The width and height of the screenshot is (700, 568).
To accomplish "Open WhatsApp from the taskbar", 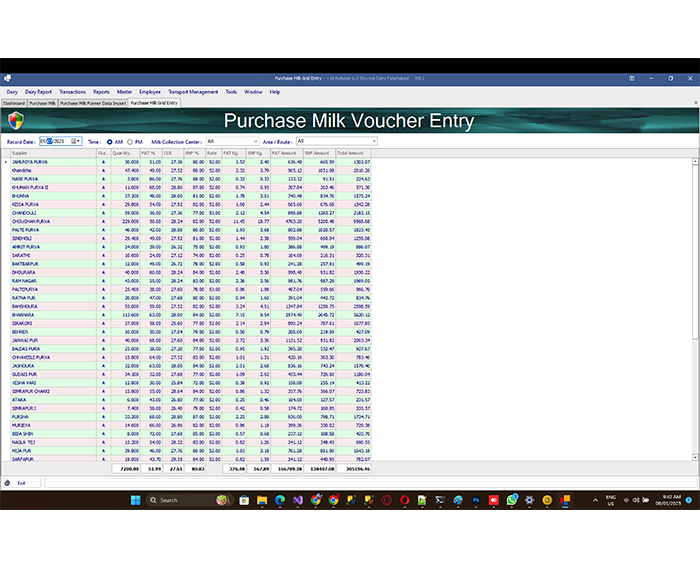I will (x=512, y=499).
